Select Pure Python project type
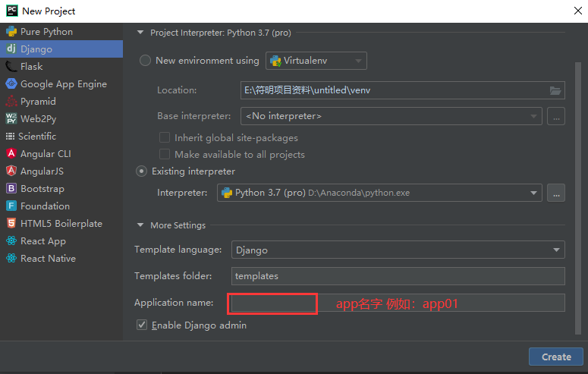 (x=61, y=32)
